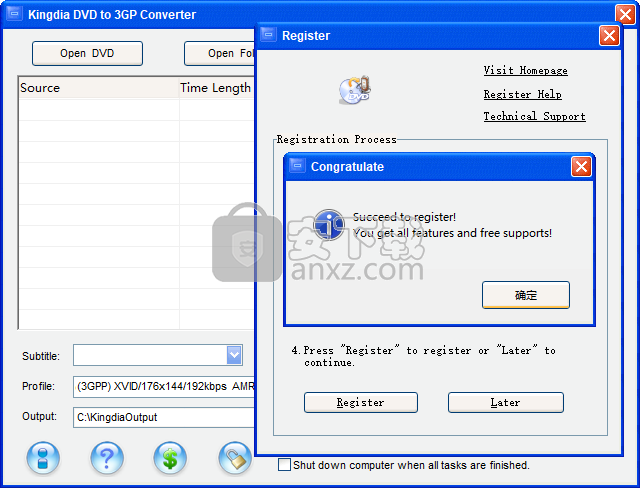Click the blue info icon at bottom left
640x488 pixels.
pyautogui.click(x=43, y=458)
